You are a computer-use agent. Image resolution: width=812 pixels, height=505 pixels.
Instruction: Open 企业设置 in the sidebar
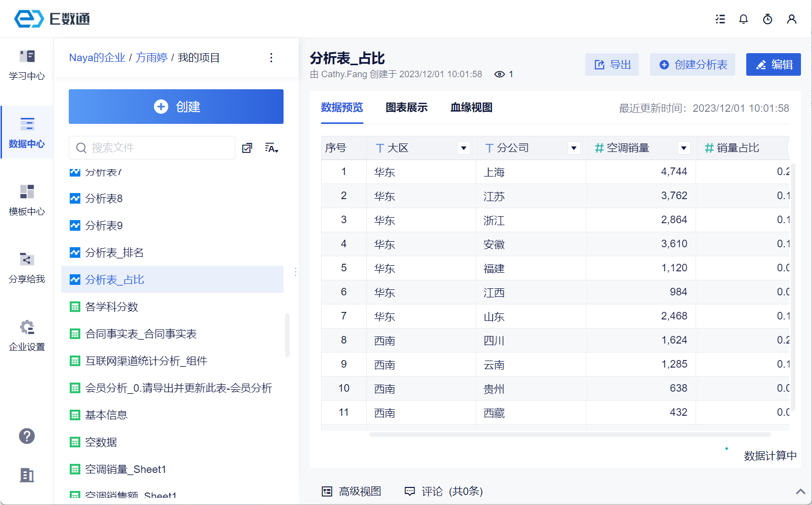pyautogui.click(x=27, y=335)
